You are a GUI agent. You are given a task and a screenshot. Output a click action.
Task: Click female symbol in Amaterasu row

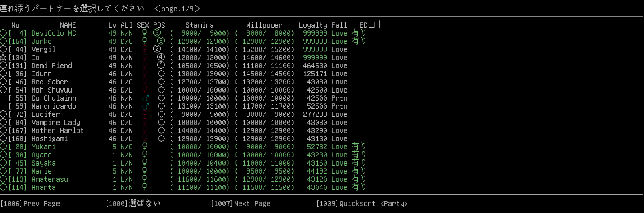click(145, 179)
